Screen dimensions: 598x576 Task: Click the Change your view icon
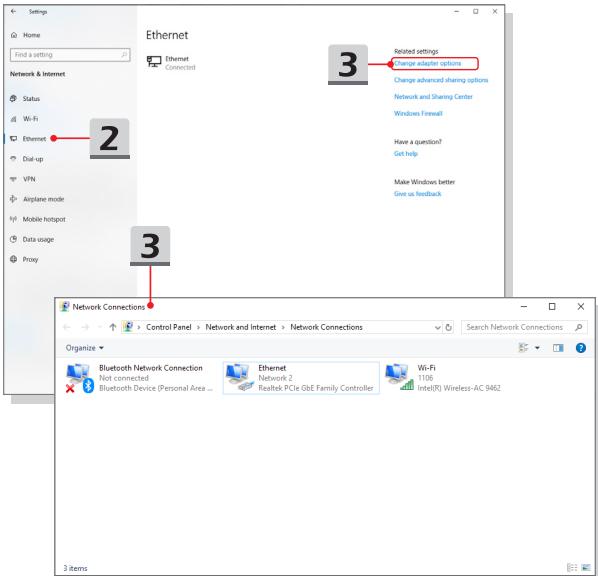coord(524,348)
